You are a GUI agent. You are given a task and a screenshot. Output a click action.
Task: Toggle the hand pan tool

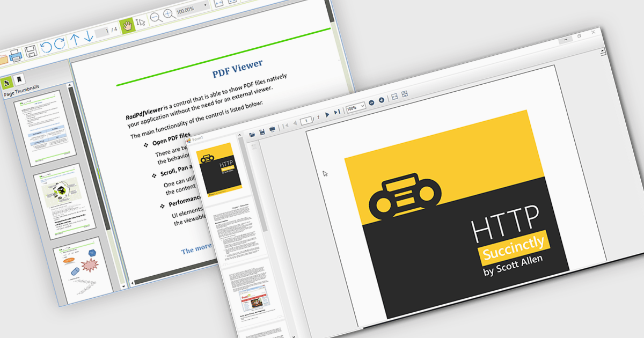127,25
